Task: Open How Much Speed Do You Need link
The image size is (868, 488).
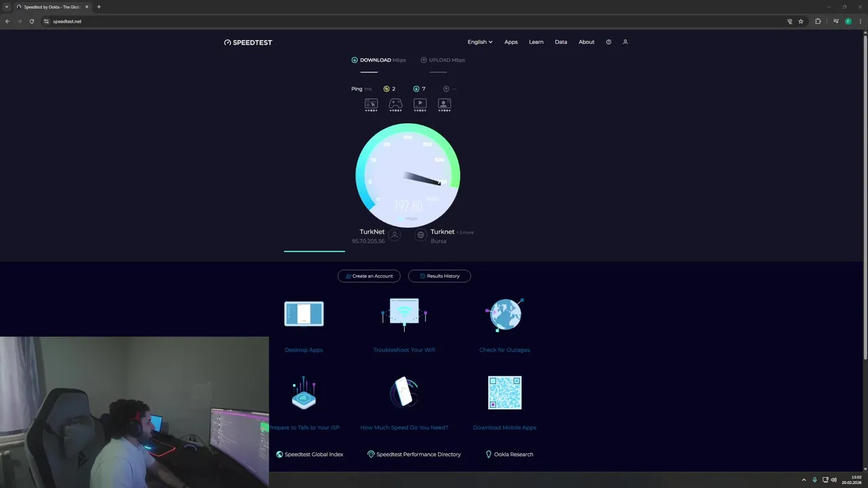Action: 404,428
